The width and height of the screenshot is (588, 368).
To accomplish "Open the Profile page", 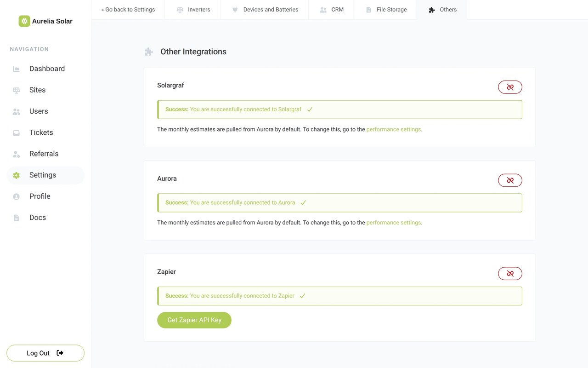I will 45,196.
